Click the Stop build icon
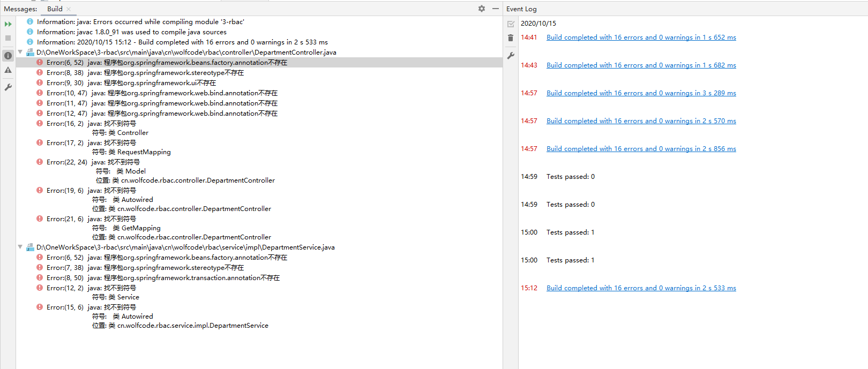868x369 pixels. [8, 38]
